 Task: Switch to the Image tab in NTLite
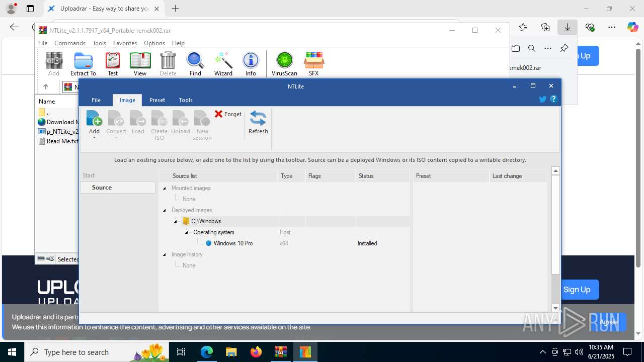point(127,100)
